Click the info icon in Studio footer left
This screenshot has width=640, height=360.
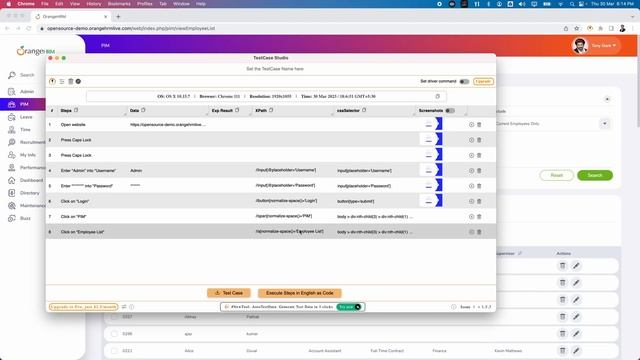[x=131, y=307]
